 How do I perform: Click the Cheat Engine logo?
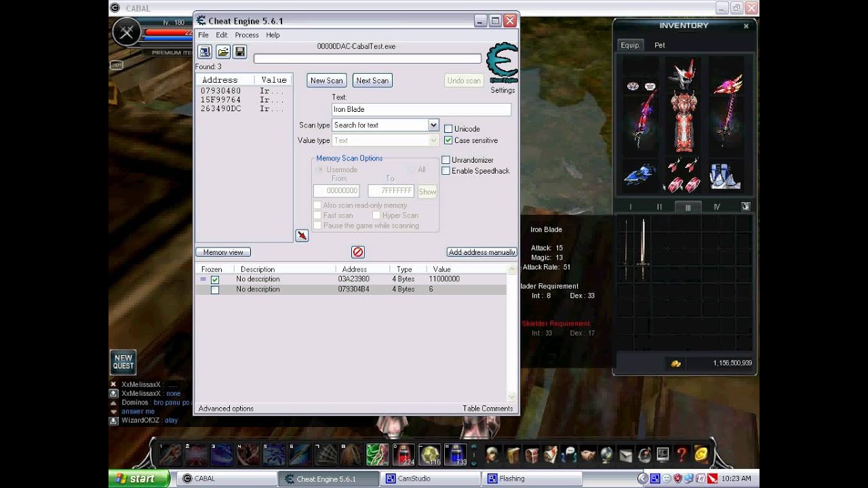click(x=502, y=64)
